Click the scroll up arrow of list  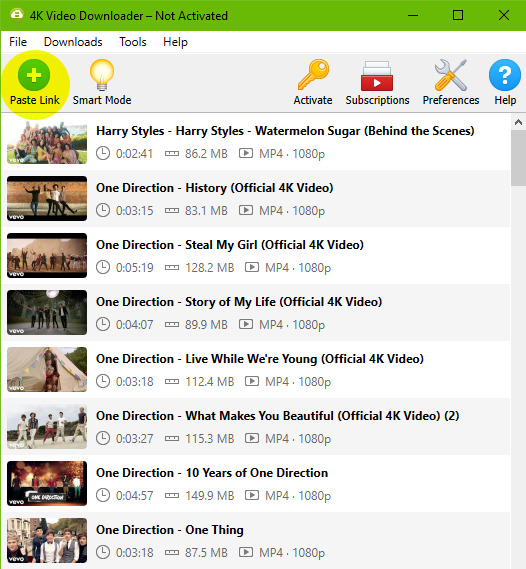pyautogui.click(x=518, y=122)
